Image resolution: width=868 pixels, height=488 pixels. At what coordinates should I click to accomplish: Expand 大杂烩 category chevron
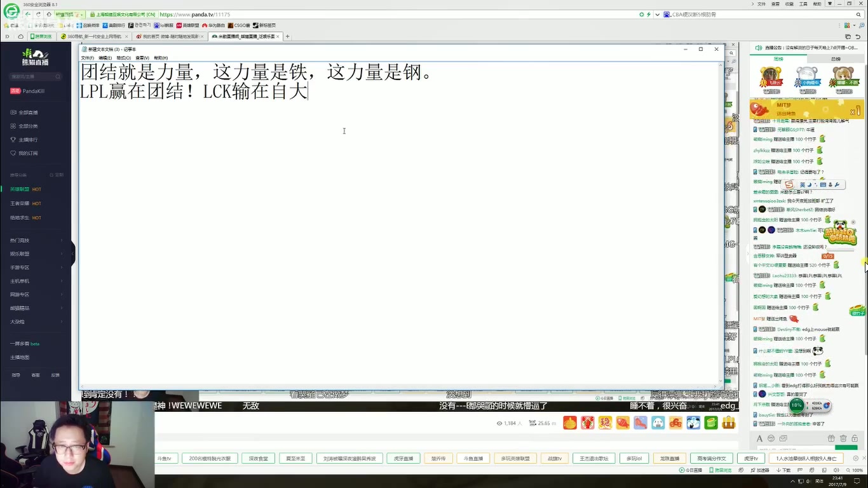click(62, 322)
